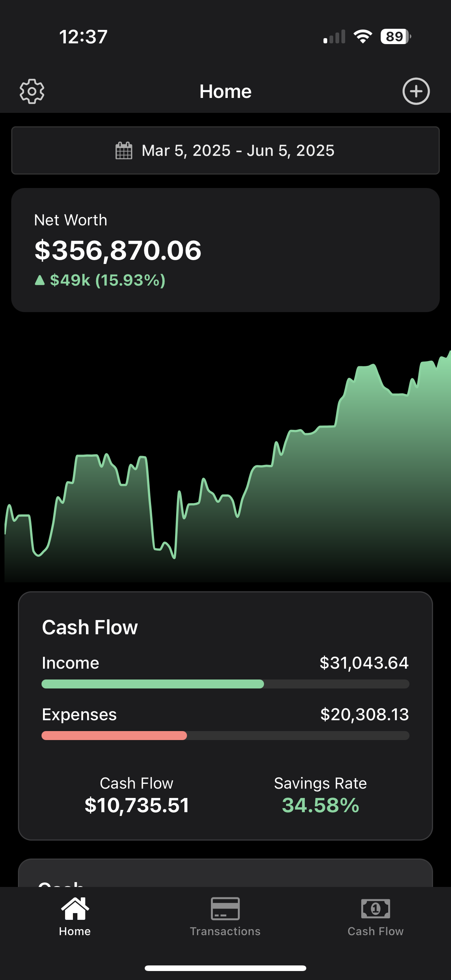Open settings with the gear icon
The height and width of the screenshot is (980, 451).
tap(32, 91)
